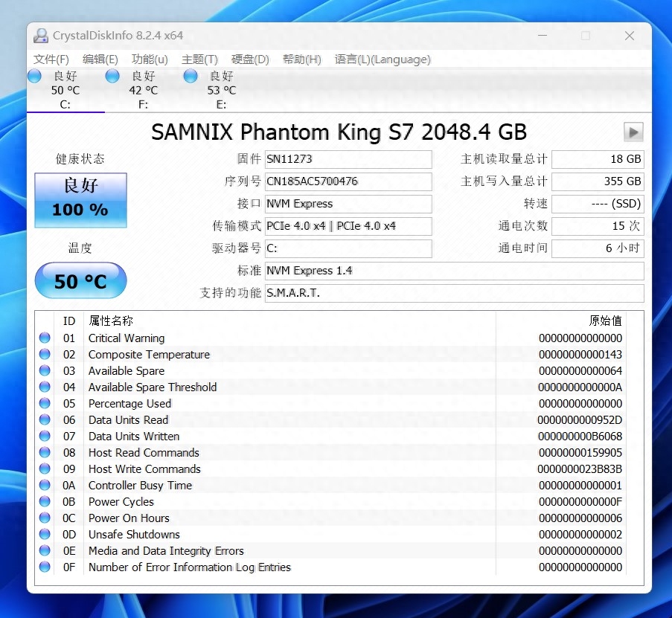672x618 pixels.
Task: Minimize the CrystalDiskInfo window
Action: click(x=543, y=36)
